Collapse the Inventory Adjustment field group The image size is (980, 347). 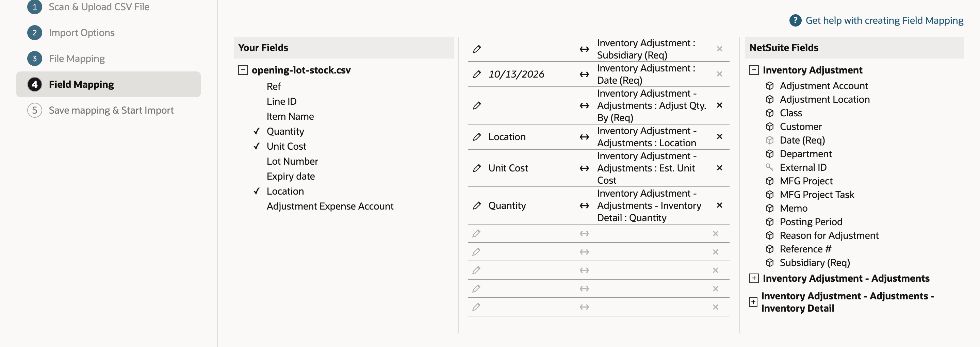(x=754, y=70)
